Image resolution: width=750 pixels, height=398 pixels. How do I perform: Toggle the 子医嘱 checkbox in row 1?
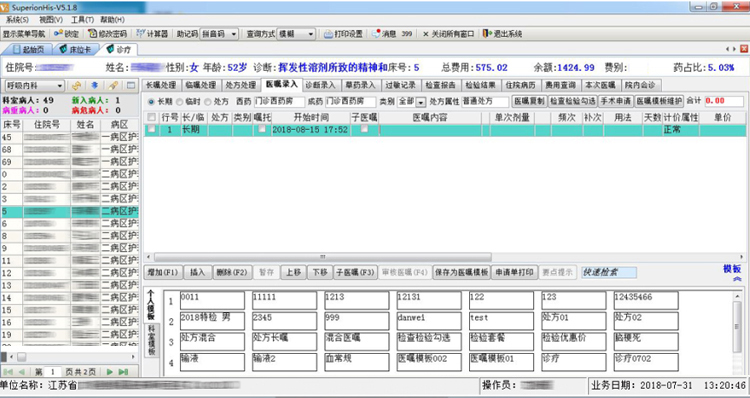[364, 129]
